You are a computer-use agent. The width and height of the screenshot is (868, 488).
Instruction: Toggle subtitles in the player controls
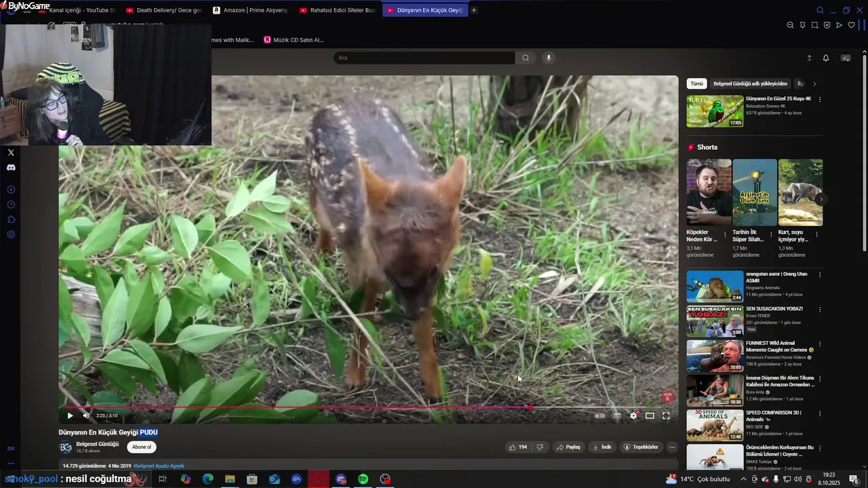click(617, 415)
